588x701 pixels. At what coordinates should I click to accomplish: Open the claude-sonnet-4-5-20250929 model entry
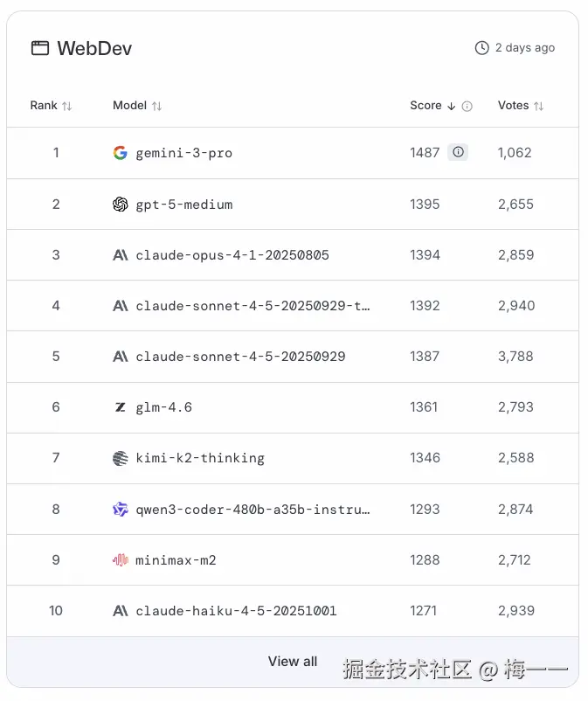[240, 357]
